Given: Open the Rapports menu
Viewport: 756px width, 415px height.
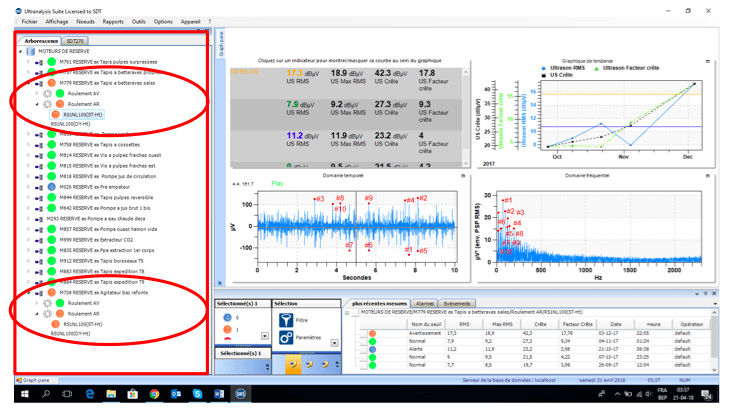Looking at the screenshot, I should [113, 20].
